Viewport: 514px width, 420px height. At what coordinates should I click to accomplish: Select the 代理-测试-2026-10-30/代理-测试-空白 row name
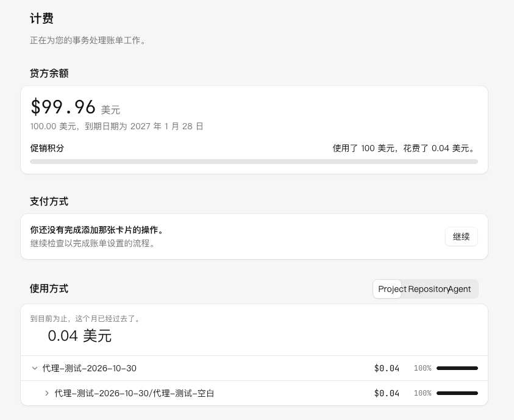click(134, 393)
